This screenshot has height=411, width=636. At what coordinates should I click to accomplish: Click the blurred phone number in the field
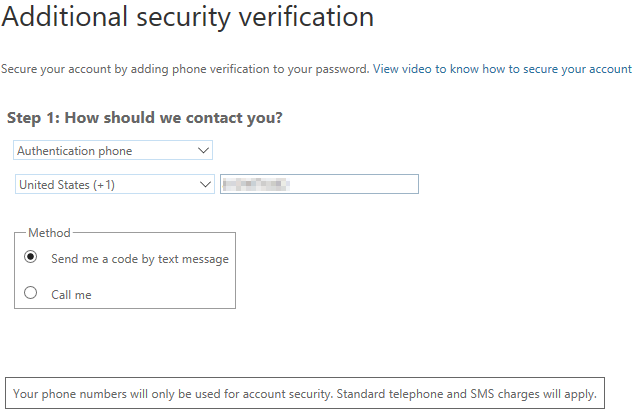255,184
